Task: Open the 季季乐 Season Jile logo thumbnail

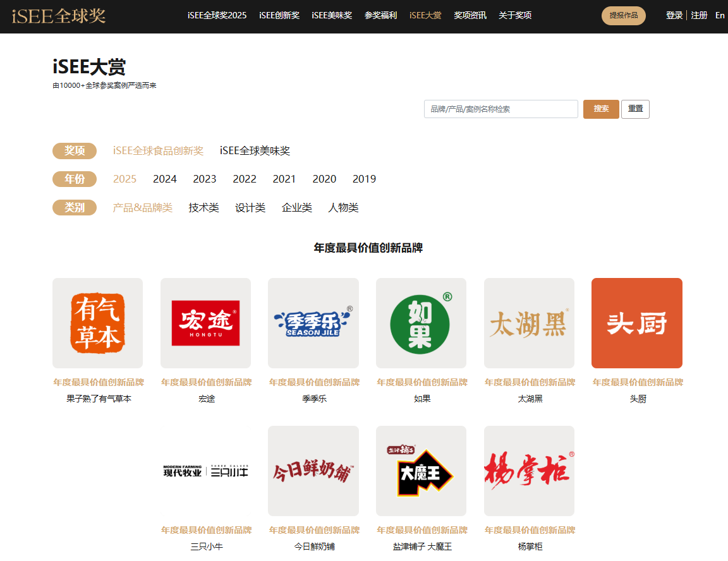Action: pyautogui.click(x=313, y=323)
